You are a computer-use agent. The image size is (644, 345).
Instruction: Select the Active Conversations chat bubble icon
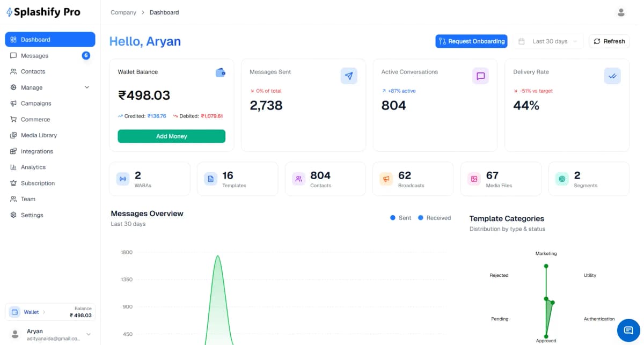pos(480,76)
